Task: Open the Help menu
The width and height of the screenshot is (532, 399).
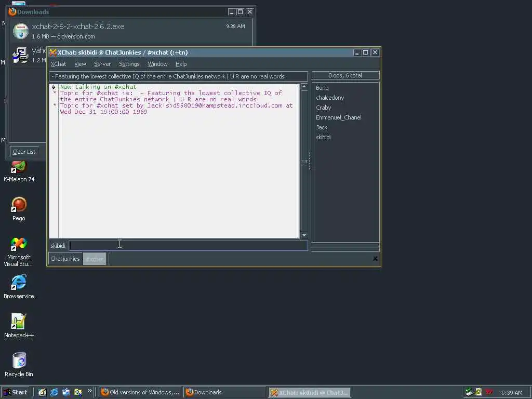Action: point(181,64)
